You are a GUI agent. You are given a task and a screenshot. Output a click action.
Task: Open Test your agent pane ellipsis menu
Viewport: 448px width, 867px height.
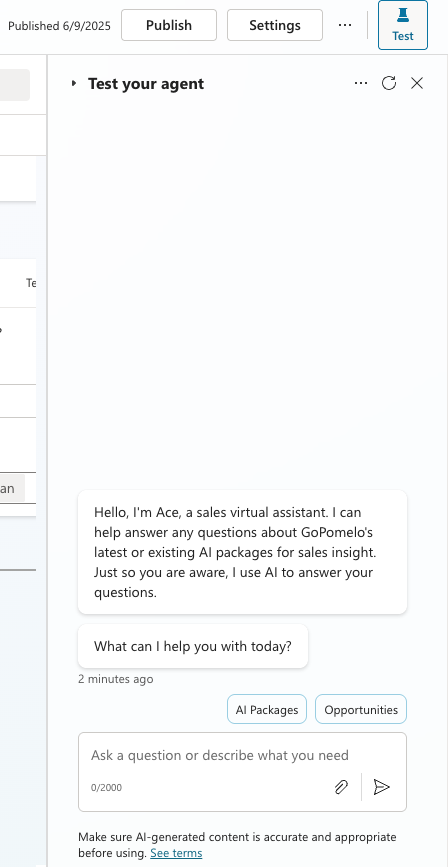tap(361, 83)
